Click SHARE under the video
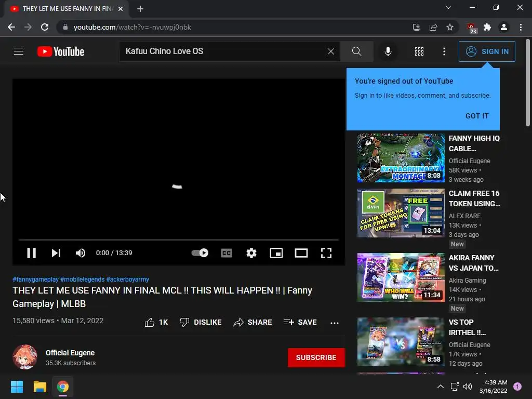This screenshot has height=399, width=532. [x=253, y=322]
